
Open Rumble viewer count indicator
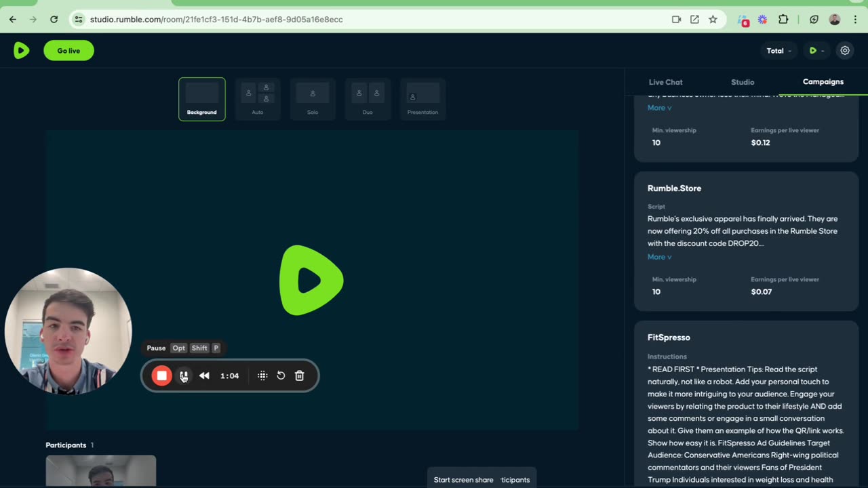click(x=816, y=51)
